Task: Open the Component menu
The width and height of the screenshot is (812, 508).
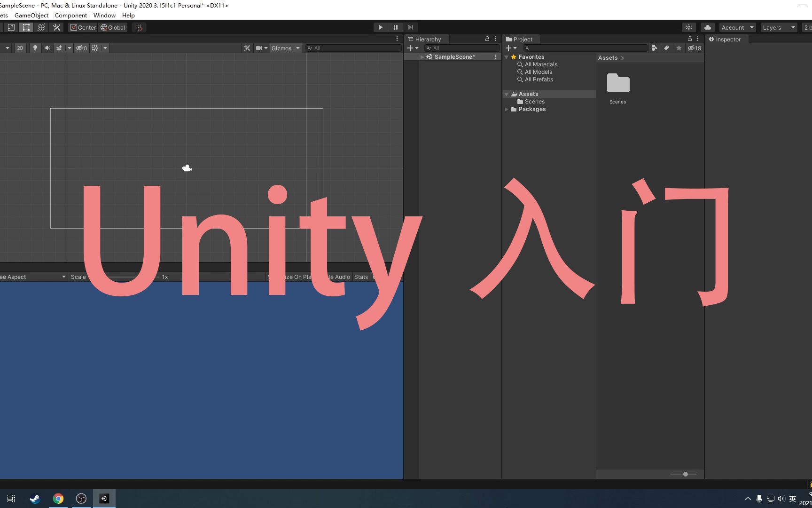Action: coord(71,15)
